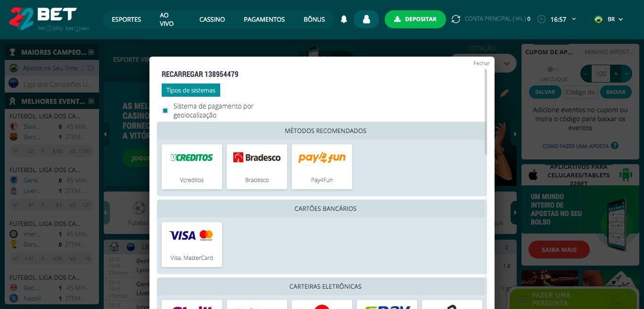
Task: Open the time zone dropdown next to 16:57
Action: click(x=574, y=19)
